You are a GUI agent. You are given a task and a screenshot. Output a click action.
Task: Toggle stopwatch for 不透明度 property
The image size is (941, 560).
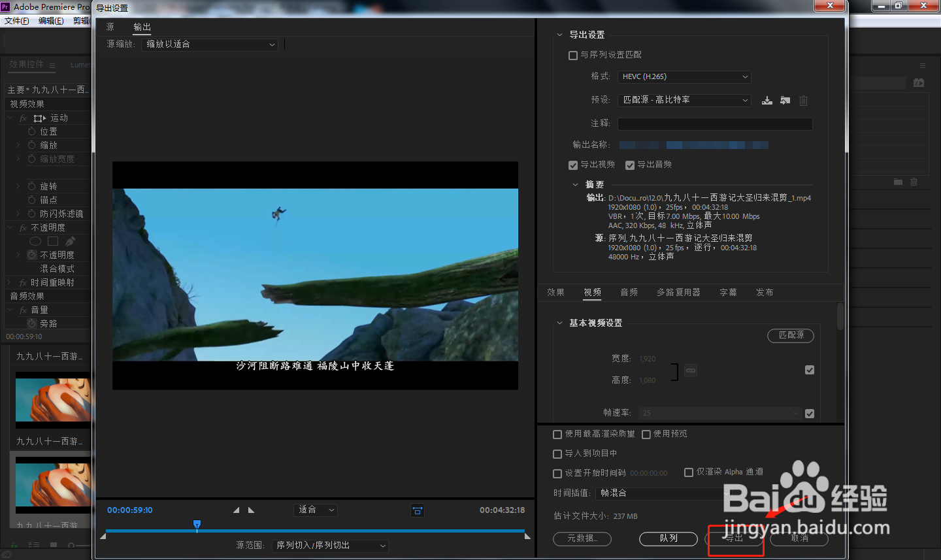click(31, 255)
